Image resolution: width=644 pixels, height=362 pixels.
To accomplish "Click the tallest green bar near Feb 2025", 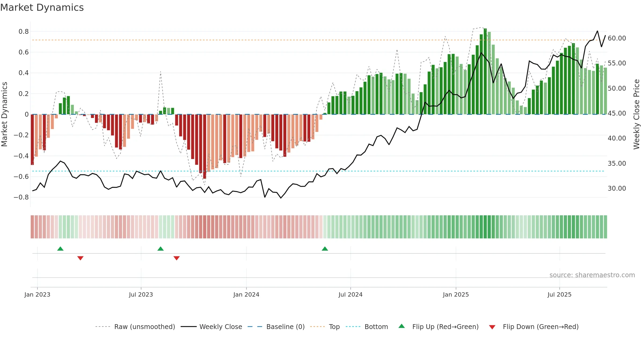I will tap(485, 71).
